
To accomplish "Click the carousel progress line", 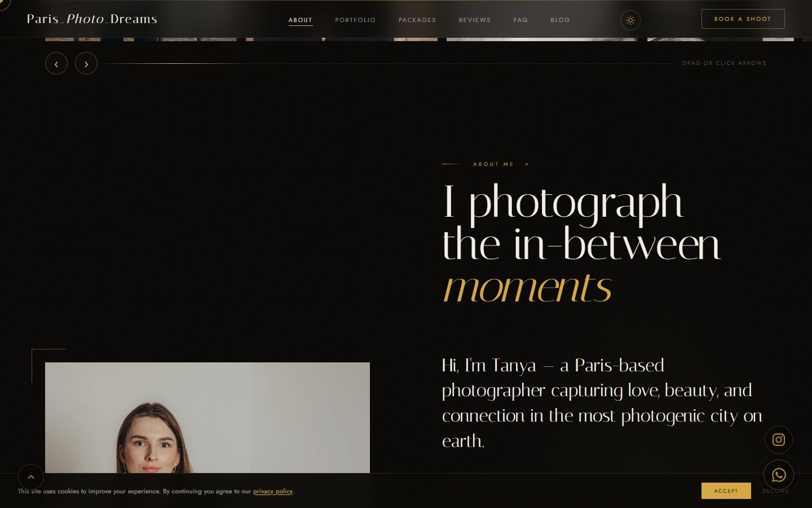I will pyautogui.click(x=389, y=63).
